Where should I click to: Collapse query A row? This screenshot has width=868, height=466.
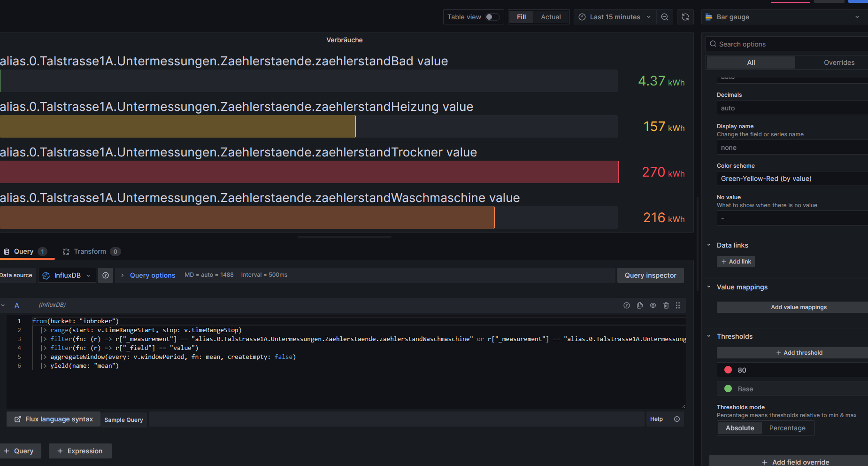3,305
